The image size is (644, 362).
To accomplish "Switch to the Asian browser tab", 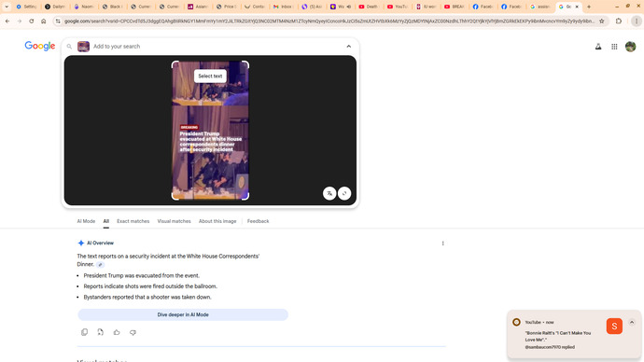I will [198, 7].
